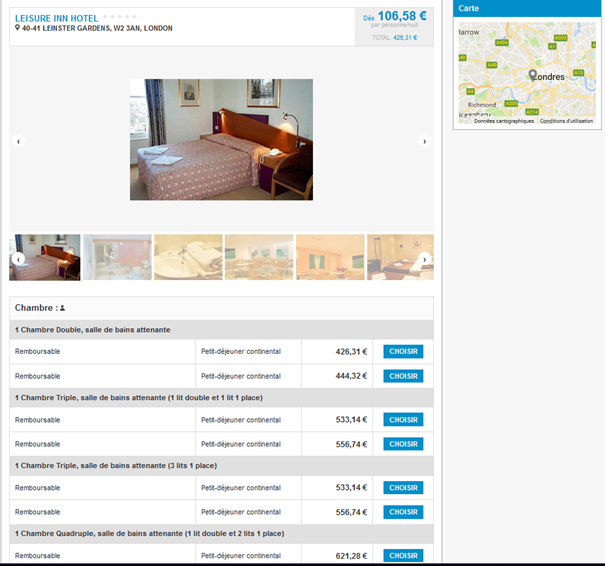Select the third thumbnail photo
The image size is (605, 566).
point(188,257)
